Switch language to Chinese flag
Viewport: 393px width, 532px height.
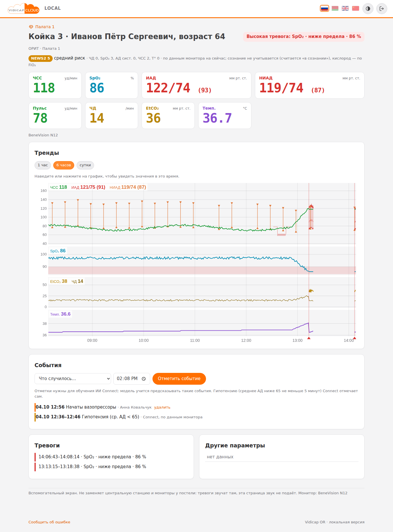click(356, 8)
